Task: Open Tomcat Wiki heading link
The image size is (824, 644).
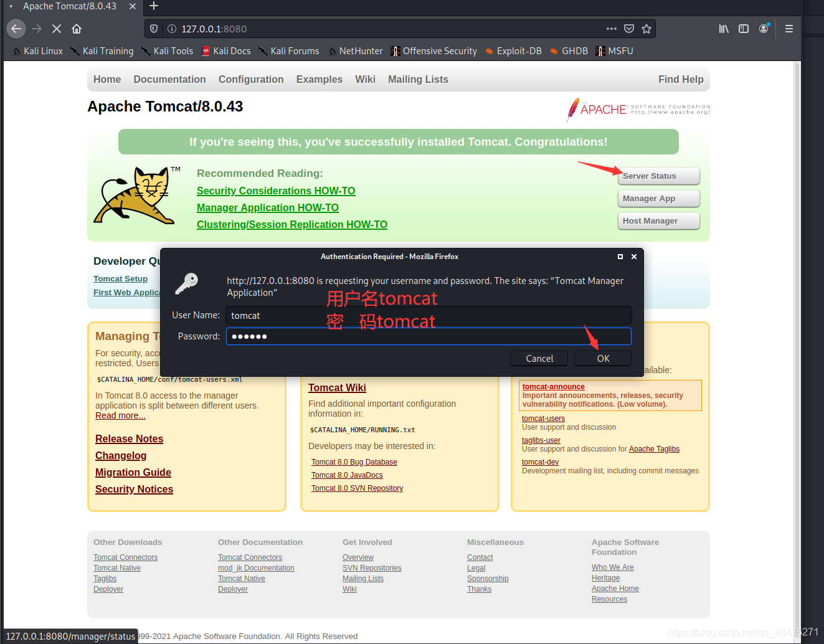Action: 337,387
